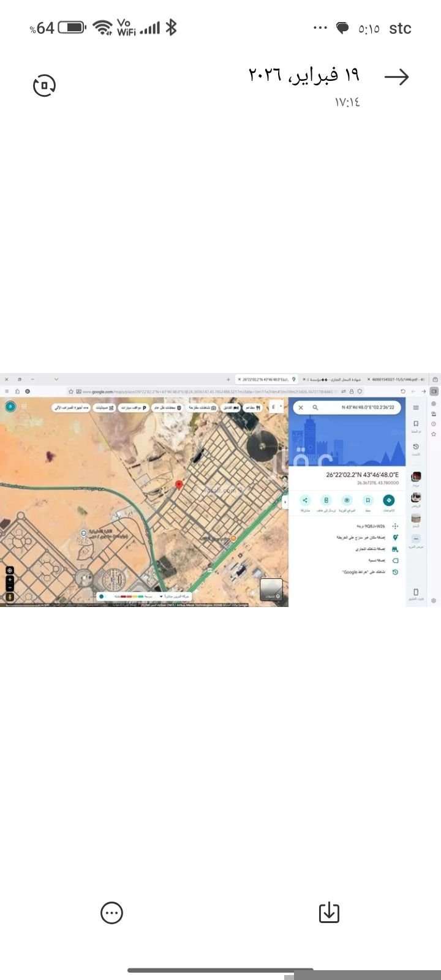This screenshot has width=441, height=980.
Task: Tap the time text ١٧:١٤ under date
Action: [347, 102]
